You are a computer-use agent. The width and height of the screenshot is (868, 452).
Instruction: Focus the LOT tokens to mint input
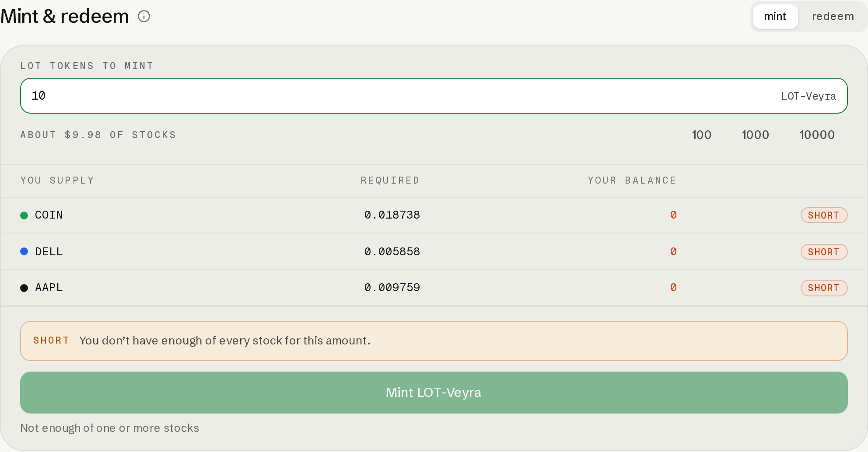tap(434, 96)
